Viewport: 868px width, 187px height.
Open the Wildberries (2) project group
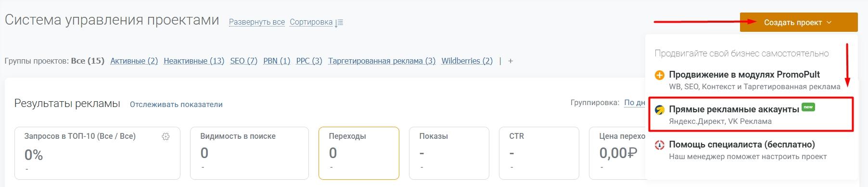click(x=467, y=61)
